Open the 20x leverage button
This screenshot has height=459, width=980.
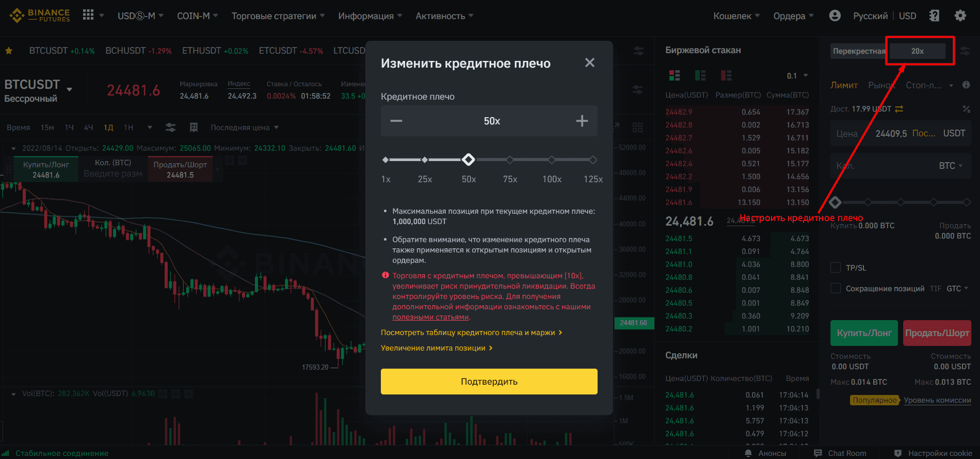918,51
